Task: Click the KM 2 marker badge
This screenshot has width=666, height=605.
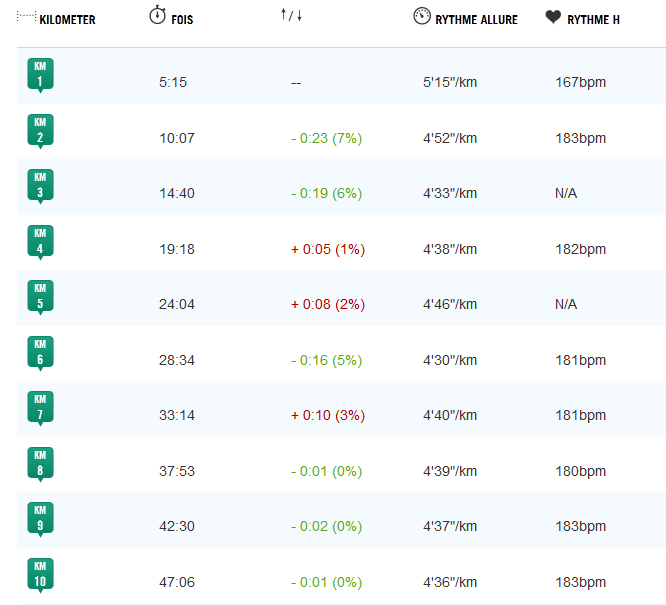Action: (x=40, y=131)
